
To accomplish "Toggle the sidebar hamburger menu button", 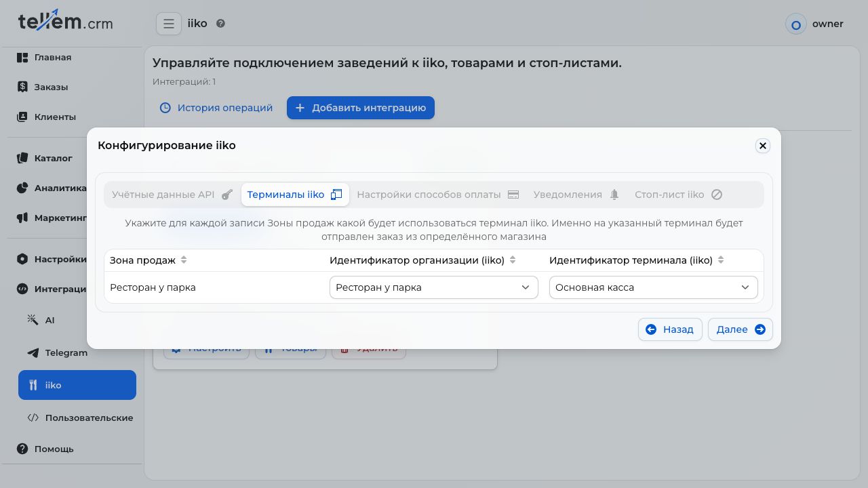I will [x=169, y=24].
